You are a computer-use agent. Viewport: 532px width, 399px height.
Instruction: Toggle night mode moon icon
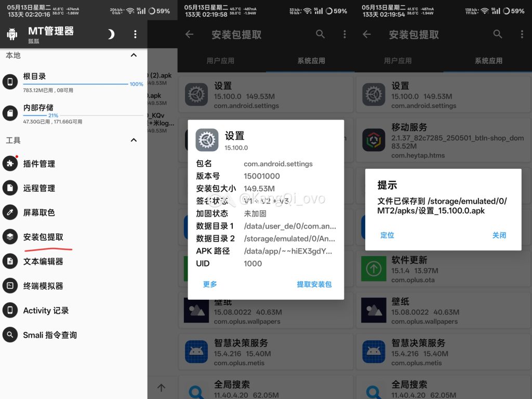(111, 34)
